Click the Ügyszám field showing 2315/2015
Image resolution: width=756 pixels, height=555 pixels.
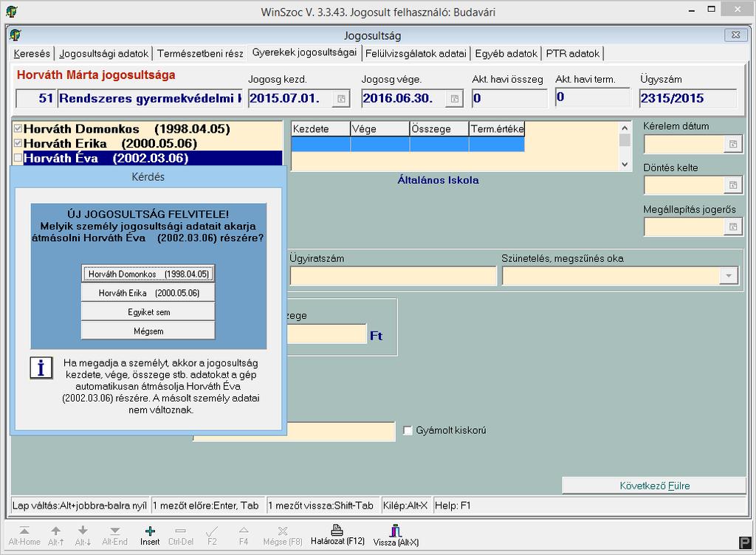tap(688, 98)
